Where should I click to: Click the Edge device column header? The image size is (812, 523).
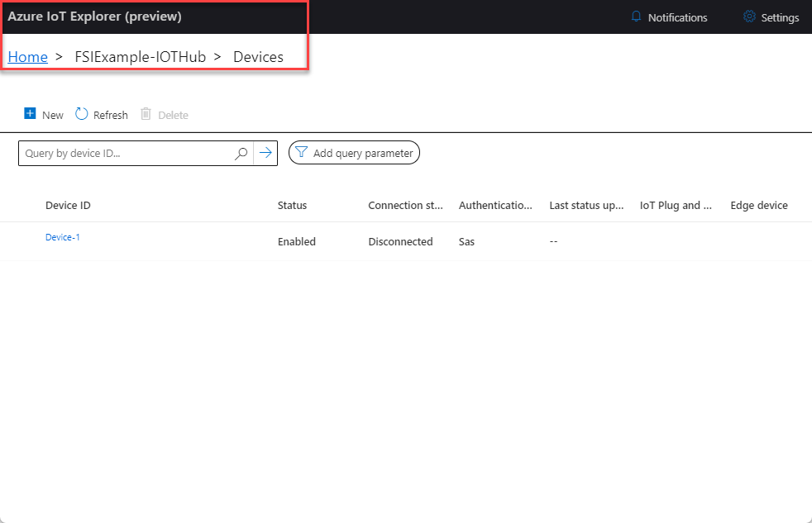[758, 205]
